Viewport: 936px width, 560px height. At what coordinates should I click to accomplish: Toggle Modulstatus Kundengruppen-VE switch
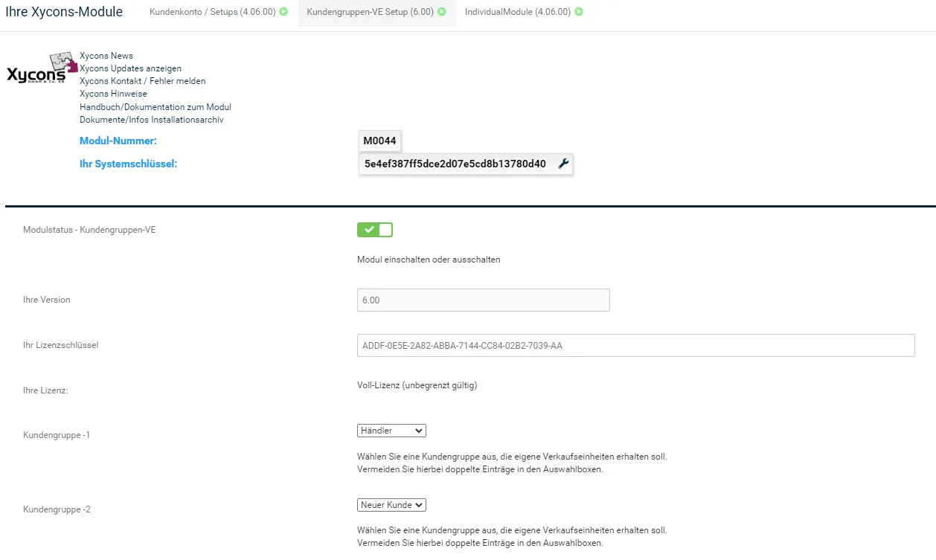pos(375,230)
